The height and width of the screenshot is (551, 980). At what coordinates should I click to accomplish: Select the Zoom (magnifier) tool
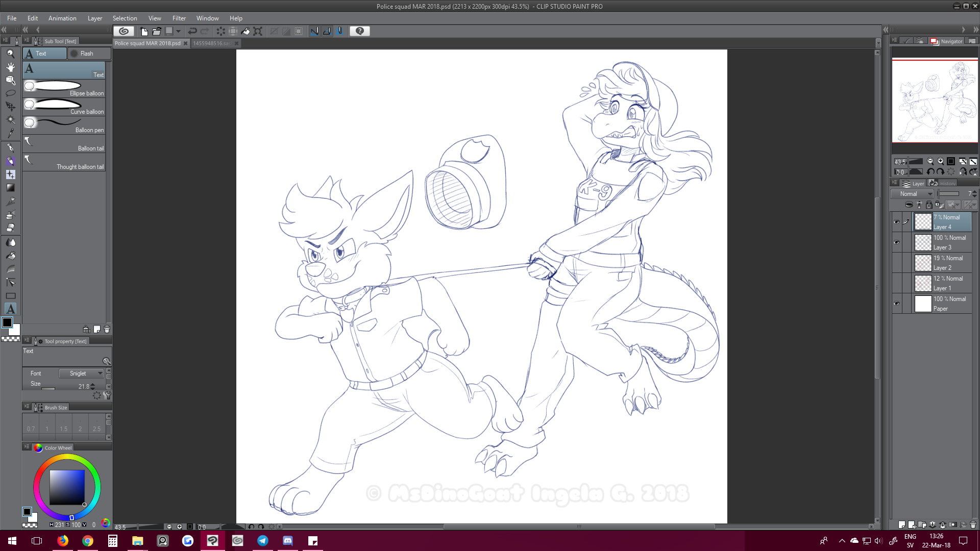coord(10,54)
